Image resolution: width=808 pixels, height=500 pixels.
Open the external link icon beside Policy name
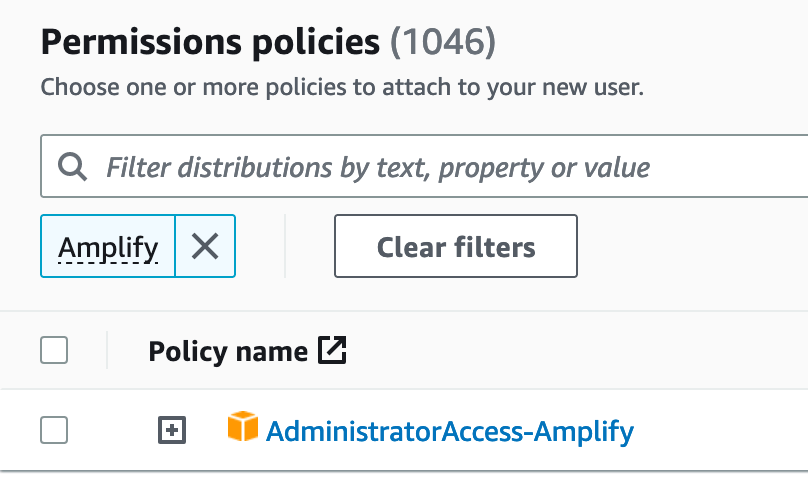[331, 351]
